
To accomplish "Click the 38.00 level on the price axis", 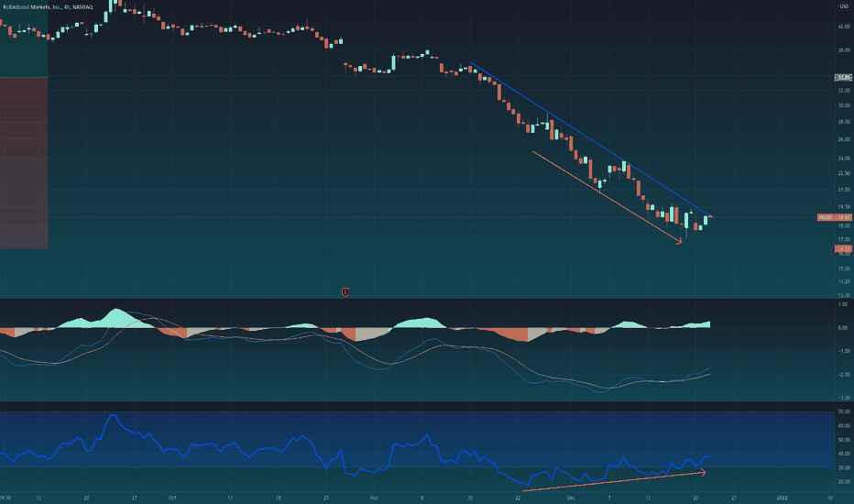I will (844, 49).
